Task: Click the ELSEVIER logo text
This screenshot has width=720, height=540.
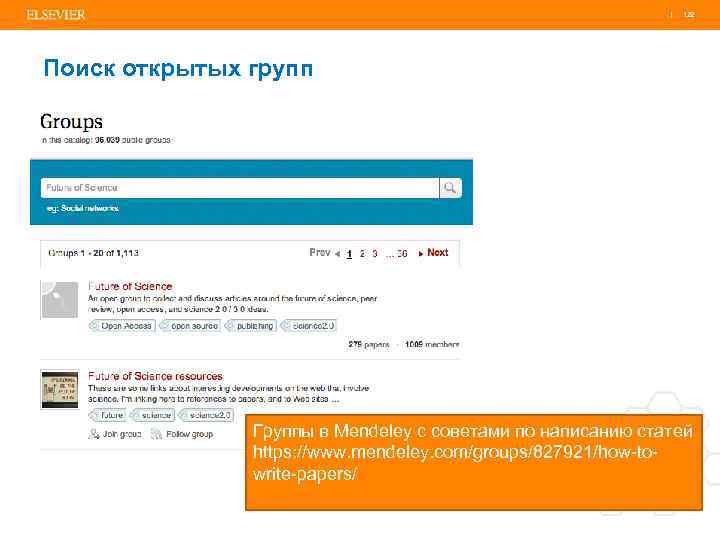Action: coord(56,15)
